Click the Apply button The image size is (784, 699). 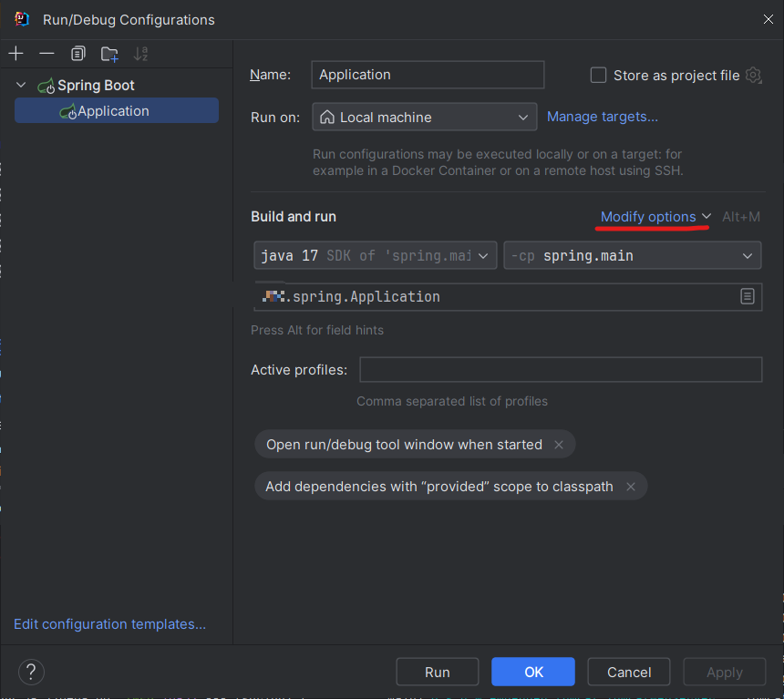(725, 672)
